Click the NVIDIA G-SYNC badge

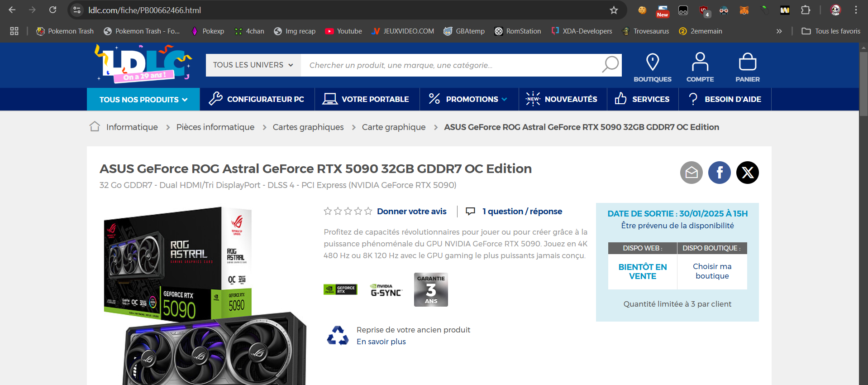386,290
